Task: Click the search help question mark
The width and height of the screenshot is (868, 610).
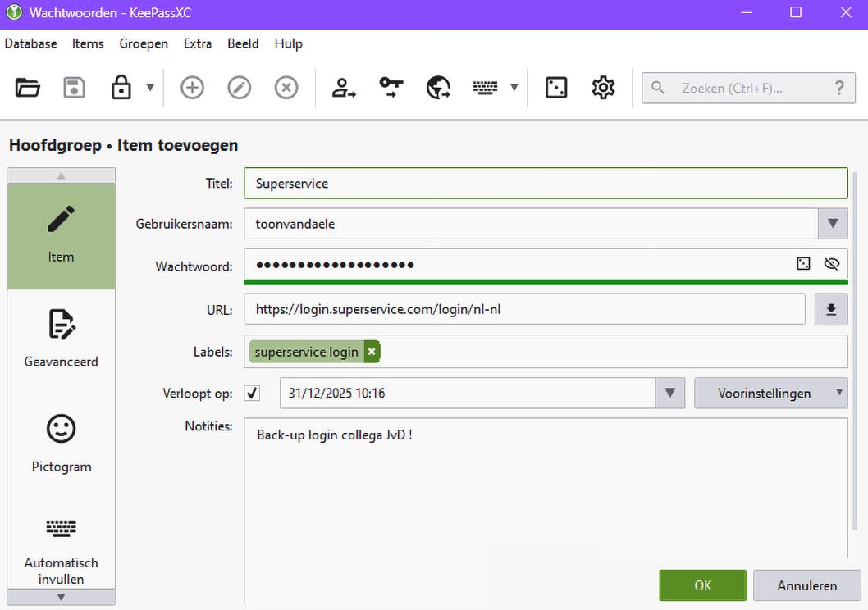Action: (839, 88)
